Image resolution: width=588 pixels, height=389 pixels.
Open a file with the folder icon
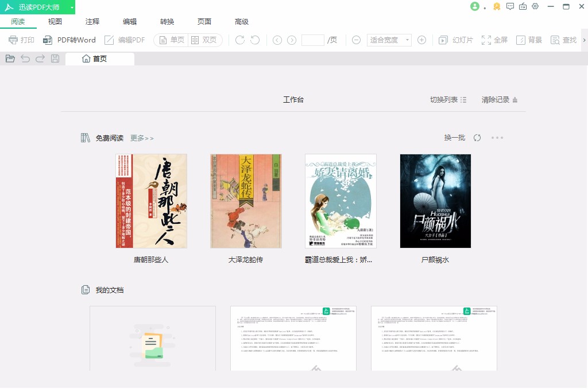coord(10,59)
